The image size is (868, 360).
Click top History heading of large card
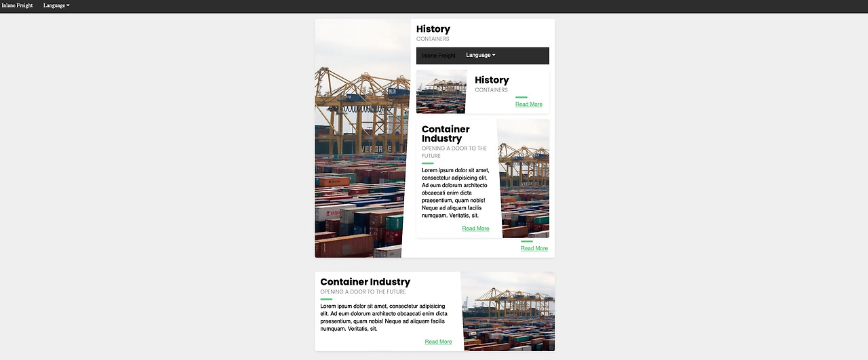pos(433,29)
